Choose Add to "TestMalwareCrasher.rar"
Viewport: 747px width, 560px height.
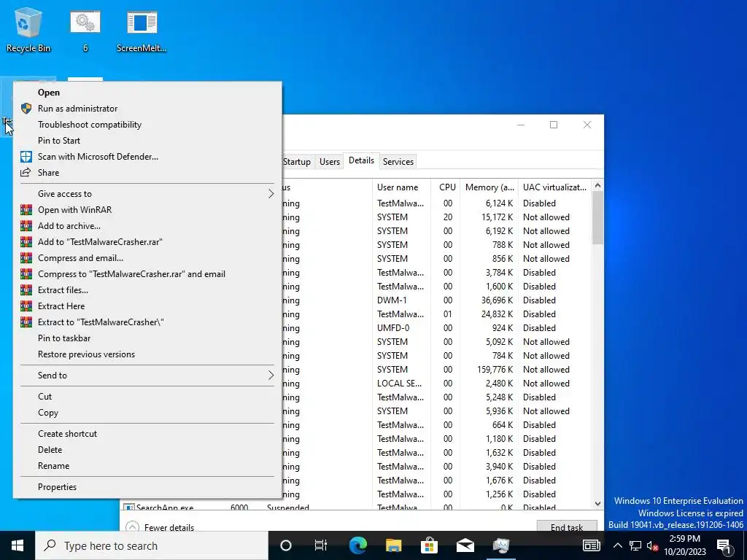click(x=147, y=242)
